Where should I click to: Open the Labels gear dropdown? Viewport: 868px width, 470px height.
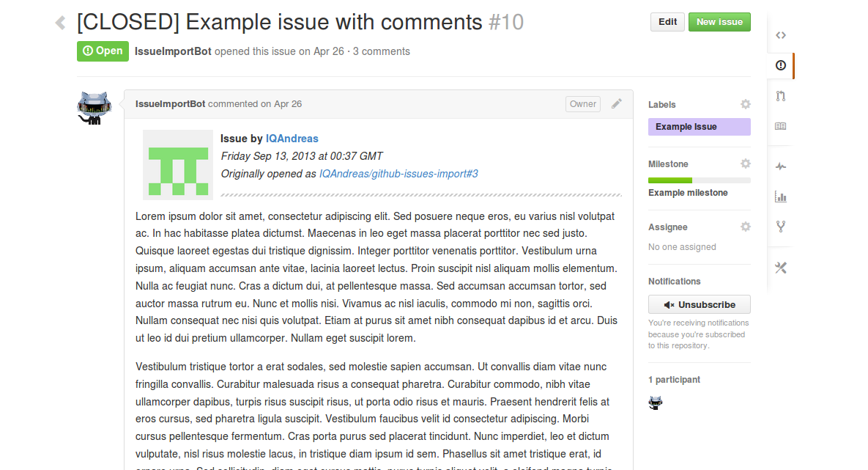click(745, 104)
